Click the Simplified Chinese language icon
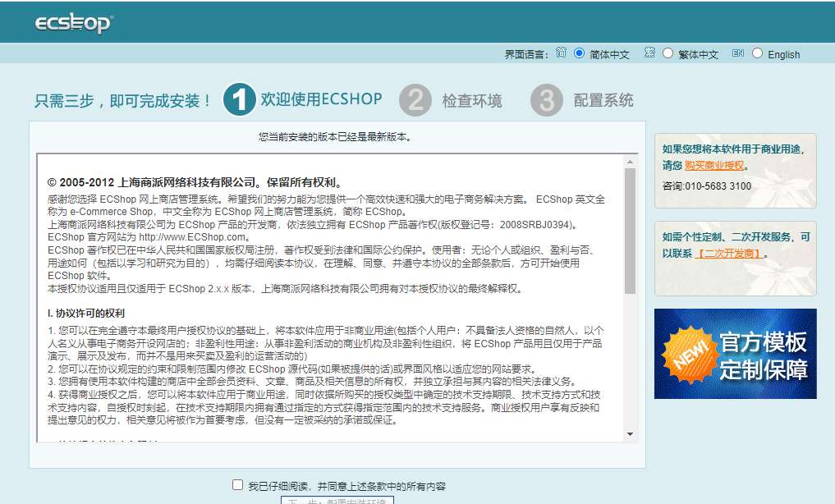 click(x=562, y=53)
